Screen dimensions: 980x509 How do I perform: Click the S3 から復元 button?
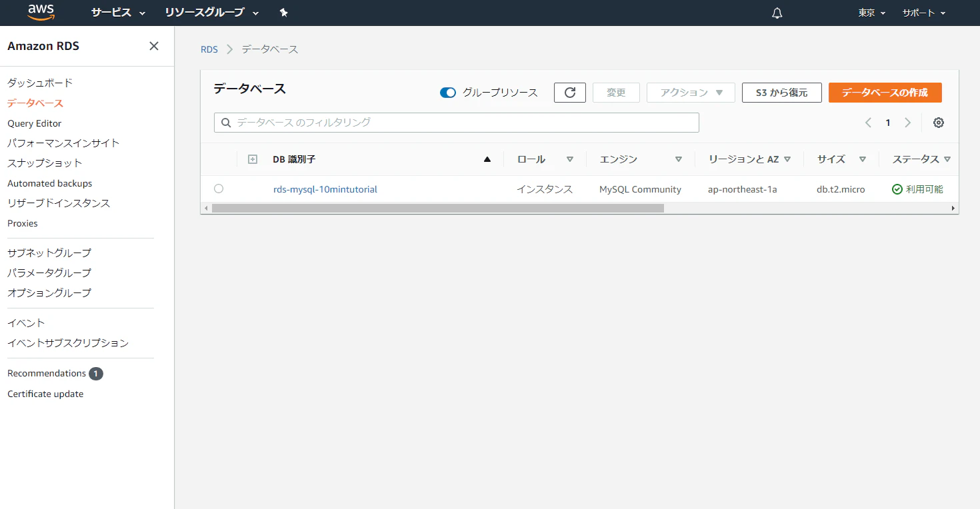tap(781, 93)
